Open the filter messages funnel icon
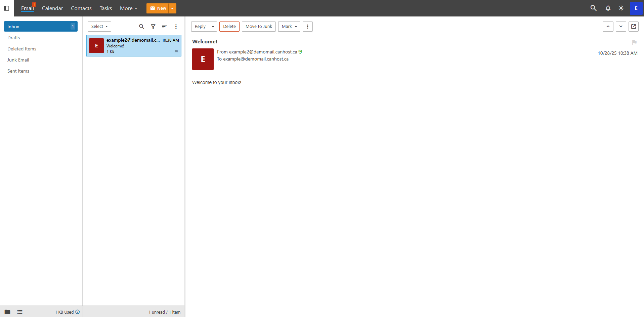 [x=153, y=27]
